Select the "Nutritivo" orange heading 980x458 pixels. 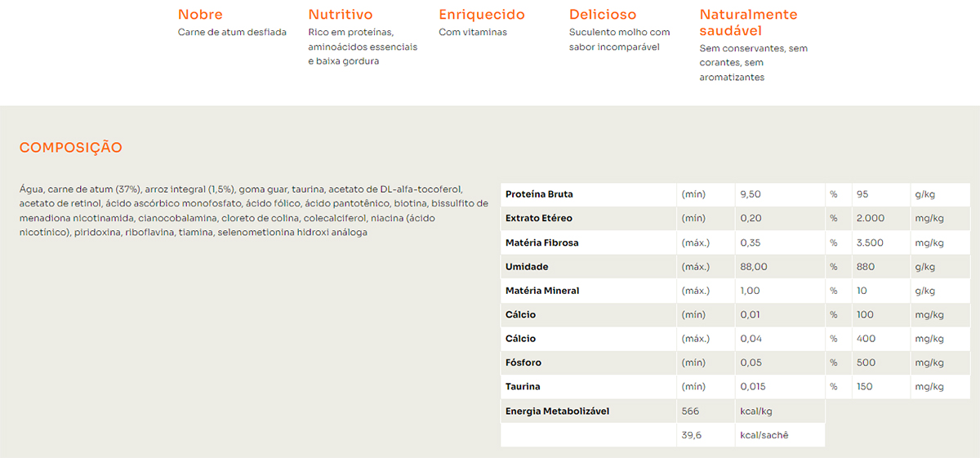pyautogui.click(x=341, y=15)
